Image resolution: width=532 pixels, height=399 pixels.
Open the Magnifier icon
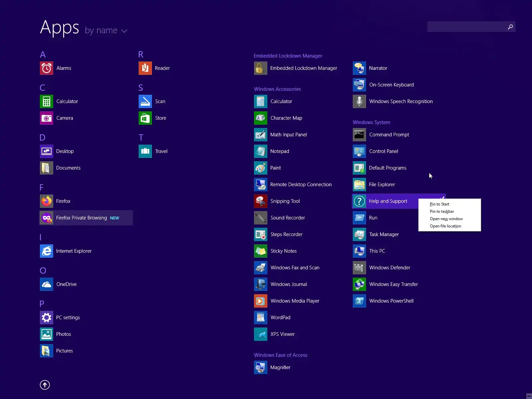[261, 367]
